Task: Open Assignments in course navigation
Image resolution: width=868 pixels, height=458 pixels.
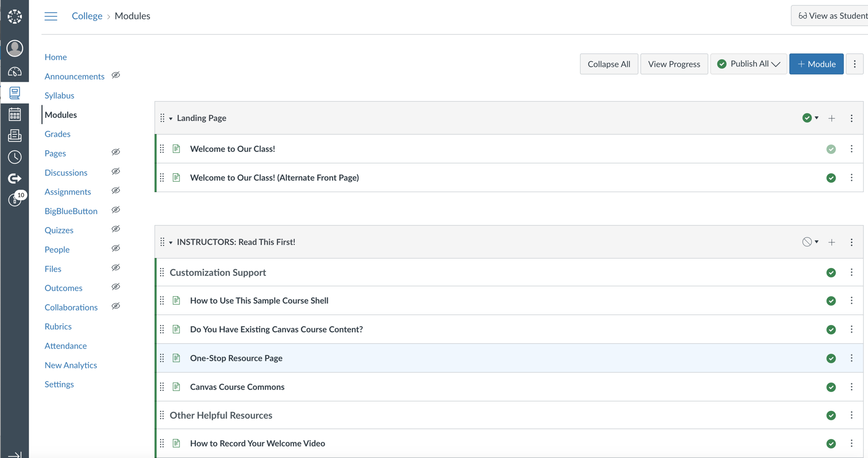Action: tap(68, 192)
